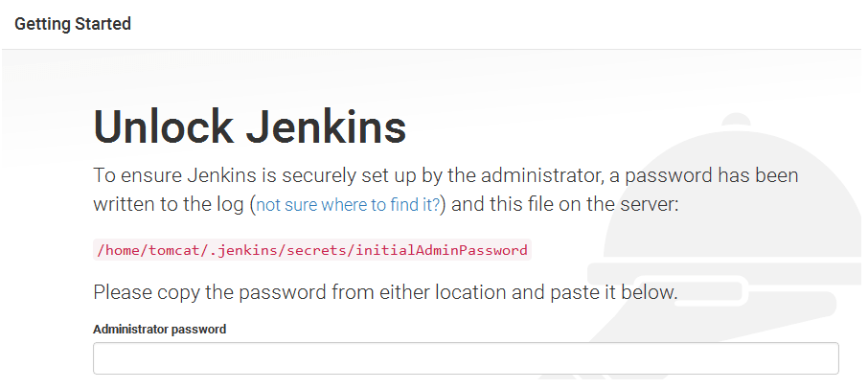The height and width of the screenshot is (389, 868).
Task: Click "initialAdminPassword" at the end of the path
Action: [442, 250]
